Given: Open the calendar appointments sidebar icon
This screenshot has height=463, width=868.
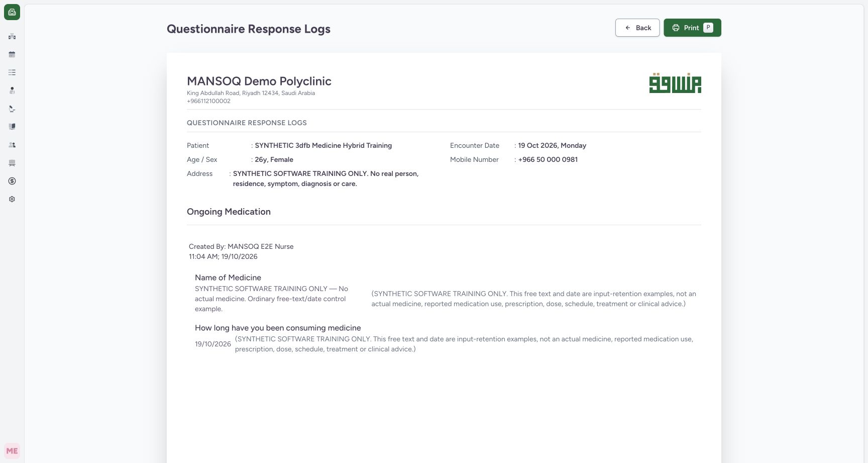Looking at the screenshot, I should (12, 54).
